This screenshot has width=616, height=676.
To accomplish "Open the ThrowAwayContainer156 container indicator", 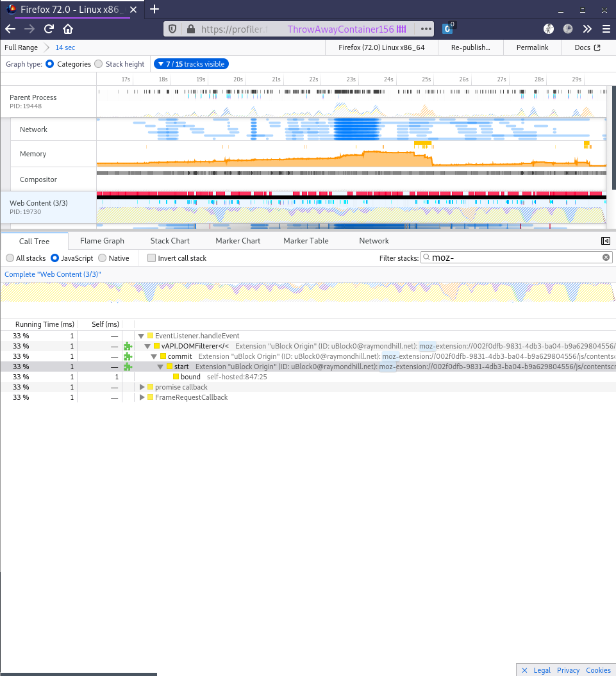I will (347, 29).
